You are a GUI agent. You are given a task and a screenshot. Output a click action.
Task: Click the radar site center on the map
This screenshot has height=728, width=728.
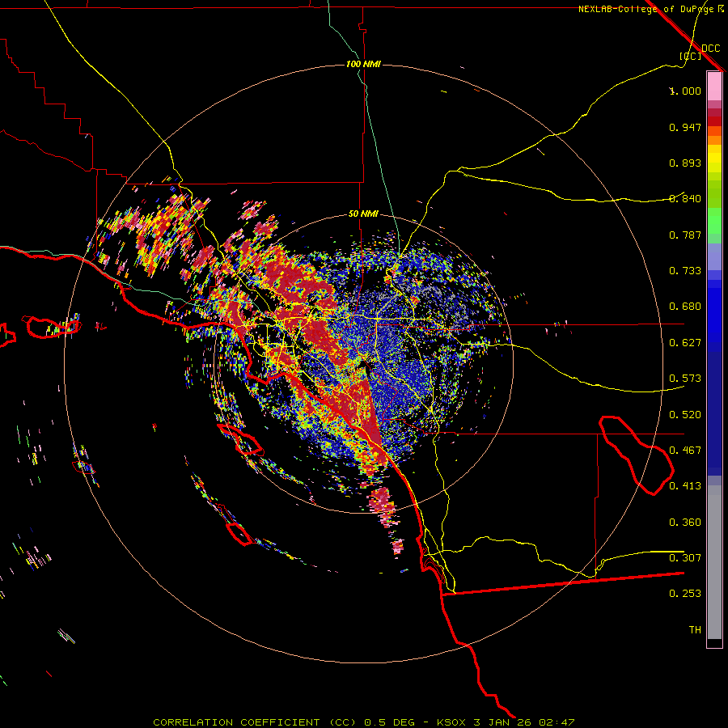tap(364, 365)
